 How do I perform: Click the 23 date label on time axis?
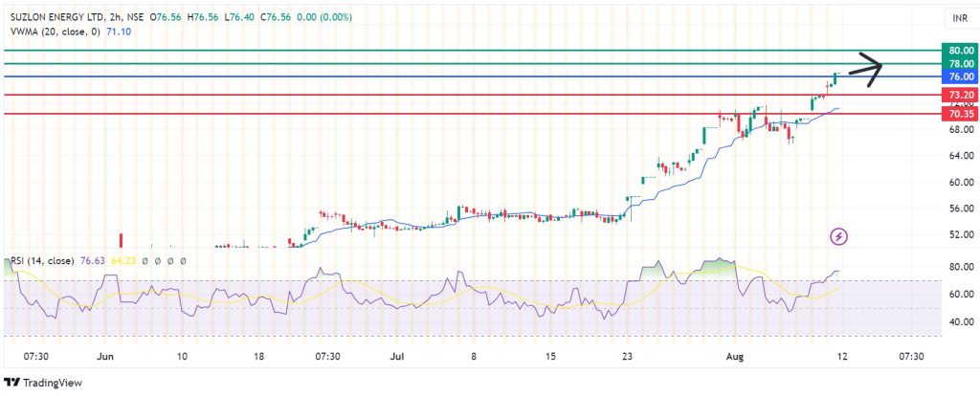click(x=627, y=357)
